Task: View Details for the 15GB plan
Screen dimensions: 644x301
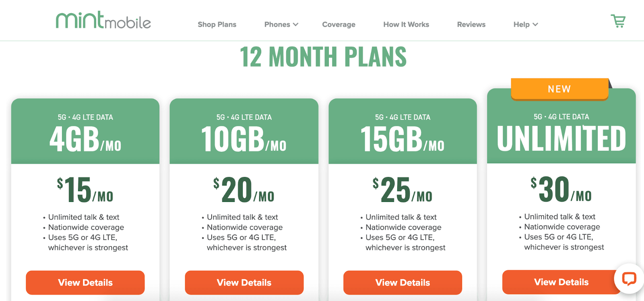Action: tap(402, 282)
